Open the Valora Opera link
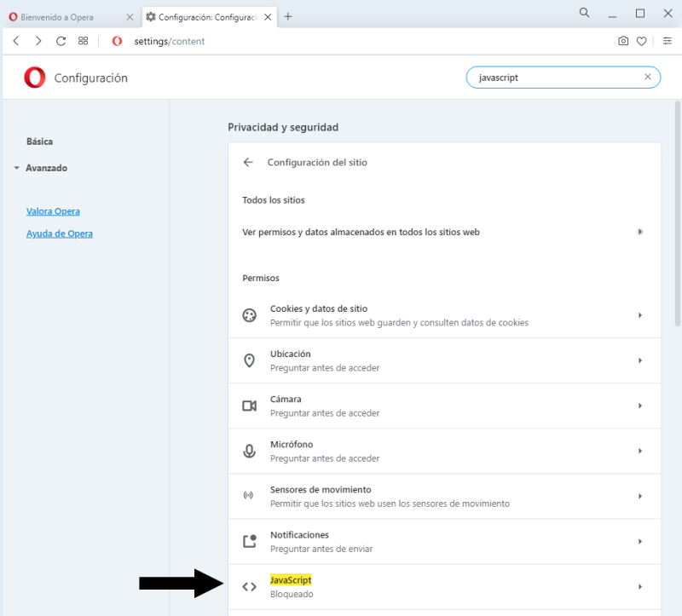The width and height of the screenshot is (682, 616). coord(53,210)
